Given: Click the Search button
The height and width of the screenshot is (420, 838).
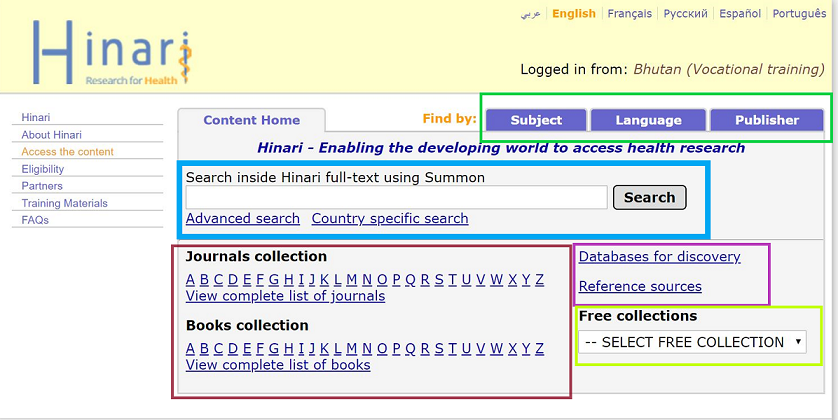Looking at the screenshot, I should (649, 197).
